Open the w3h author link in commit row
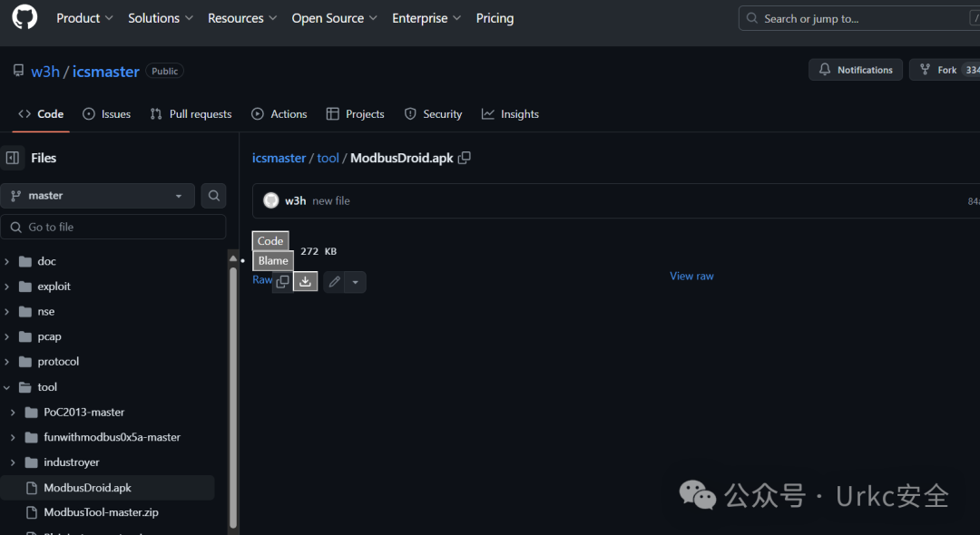Viewport: 980px width, 535px height. [295, 200]
